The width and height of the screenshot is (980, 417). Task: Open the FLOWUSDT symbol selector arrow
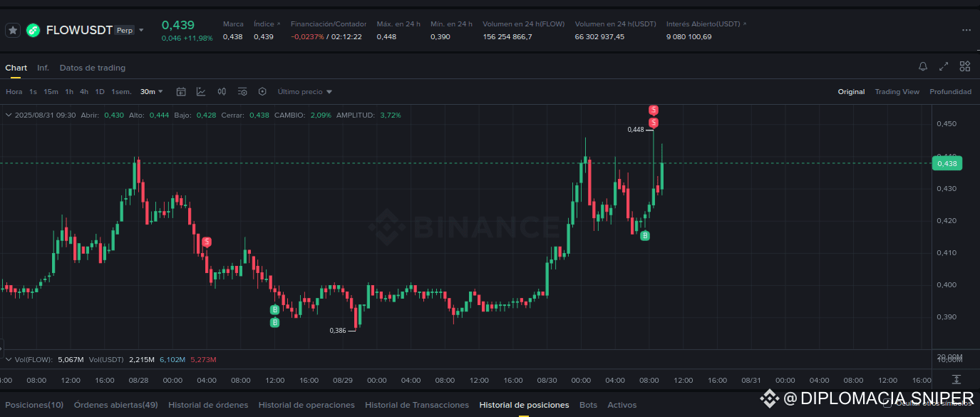click(141, 30)
